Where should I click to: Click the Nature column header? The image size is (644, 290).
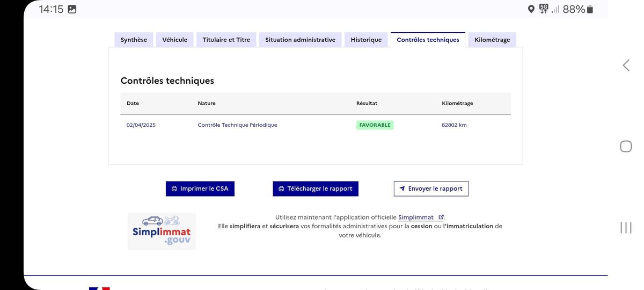coord(207,103)
